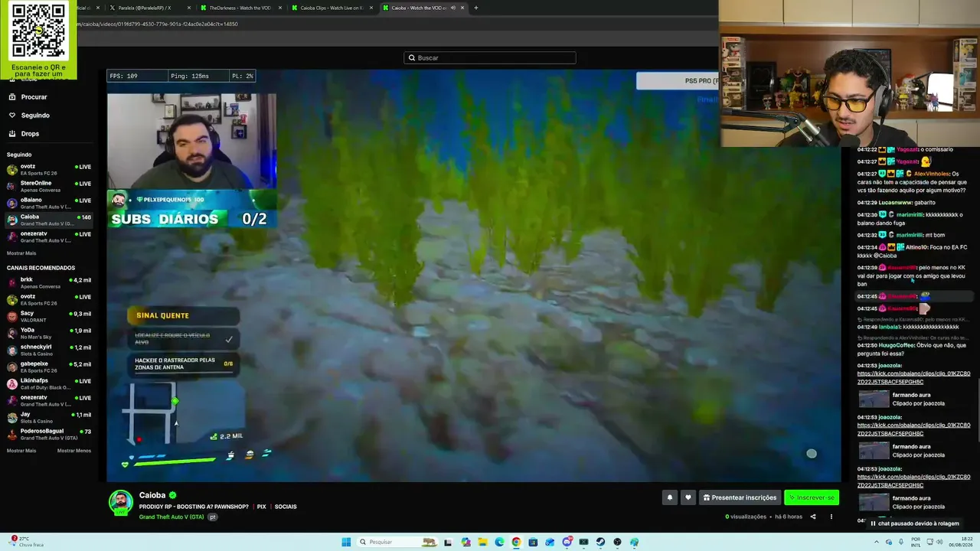Collapse recommended channels with Mostrar Menos
This screenshot has width=980, height=551.
[74, 451]
